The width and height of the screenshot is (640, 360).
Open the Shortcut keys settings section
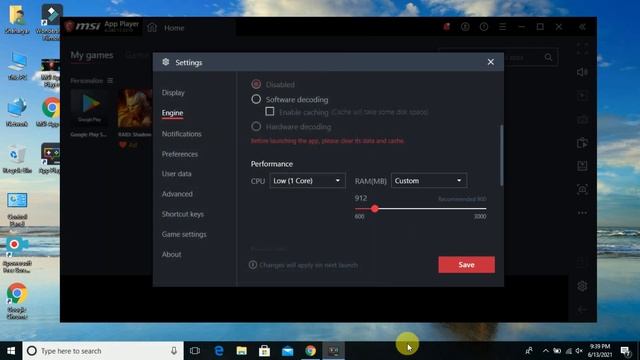tap(182, 214)
